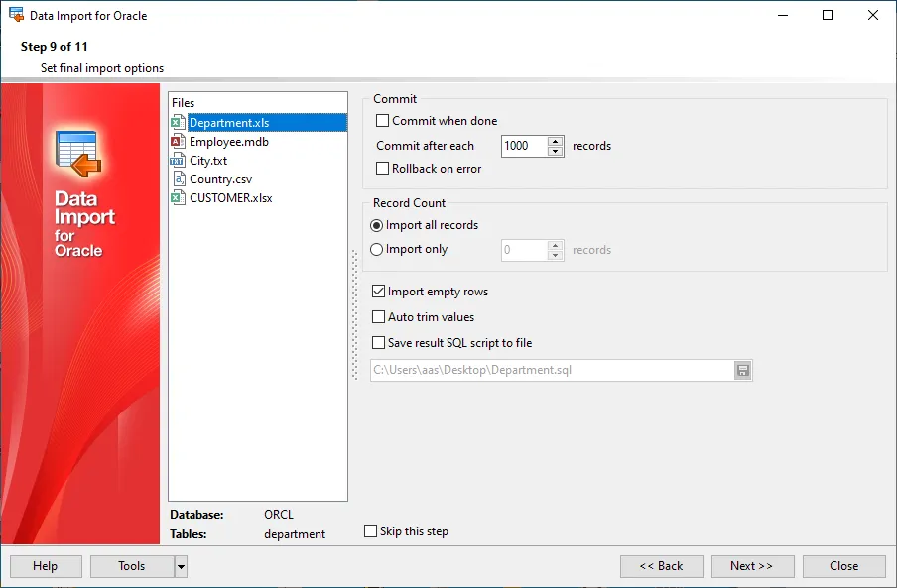Click the department table name

[295, 534]
